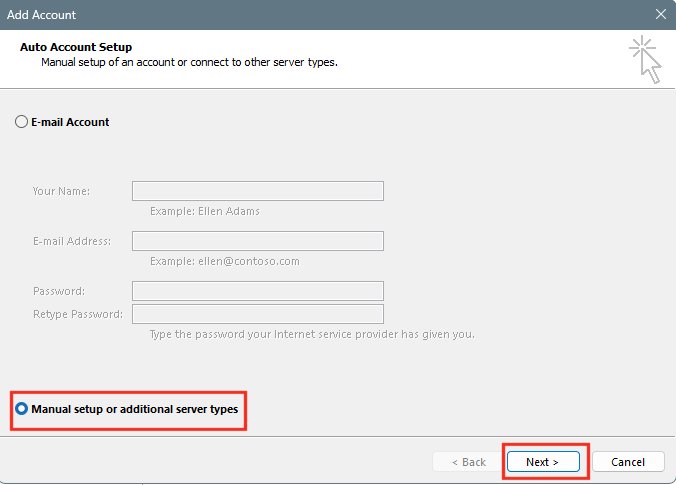
Task: Select the E-mail Account radio button
Action: 22,122
